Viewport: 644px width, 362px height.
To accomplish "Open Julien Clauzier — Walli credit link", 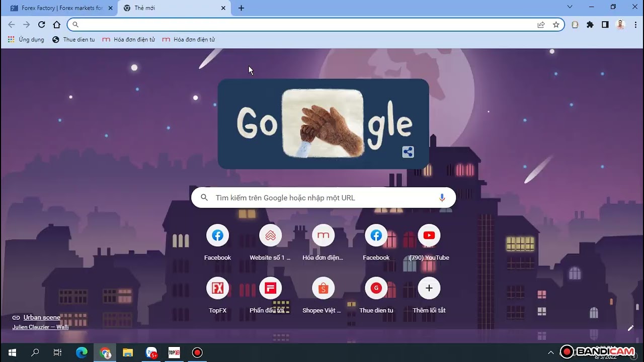I will tap(40, 327).
